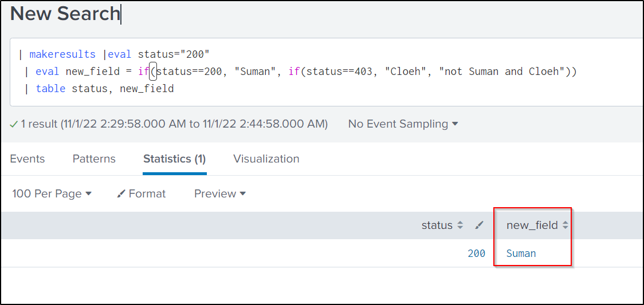Click the pencil format icon beside status

pos(480,225)
